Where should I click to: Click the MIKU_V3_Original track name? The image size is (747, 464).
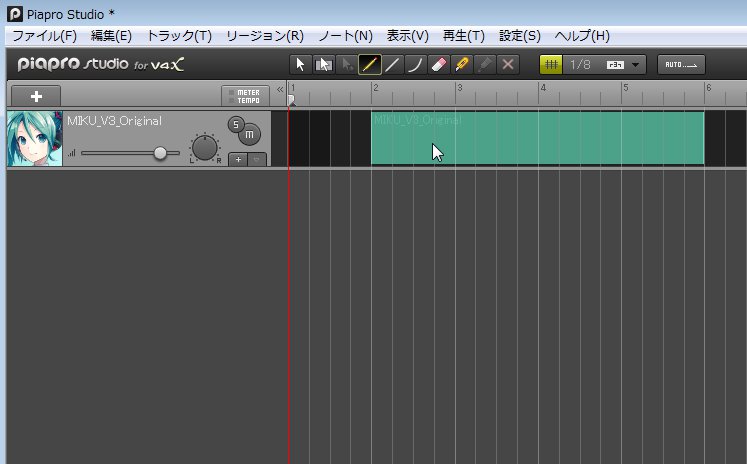[x=114, y=121]
